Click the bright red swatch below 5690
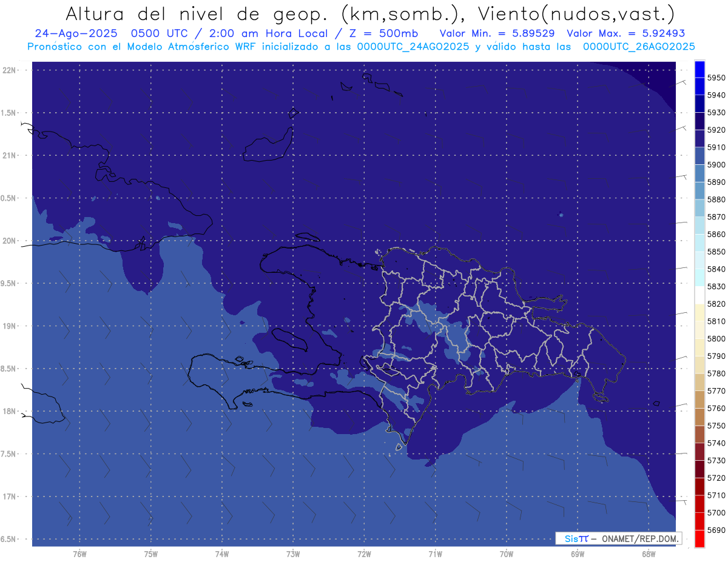The width and height of the screenshot is (728, 562). pyautogui.click(x=699, y=538)
